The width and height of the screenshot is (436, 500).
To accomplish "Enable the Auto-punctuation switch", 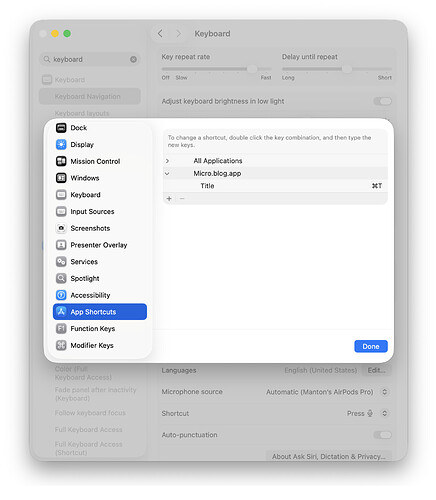I will [382, 435].
